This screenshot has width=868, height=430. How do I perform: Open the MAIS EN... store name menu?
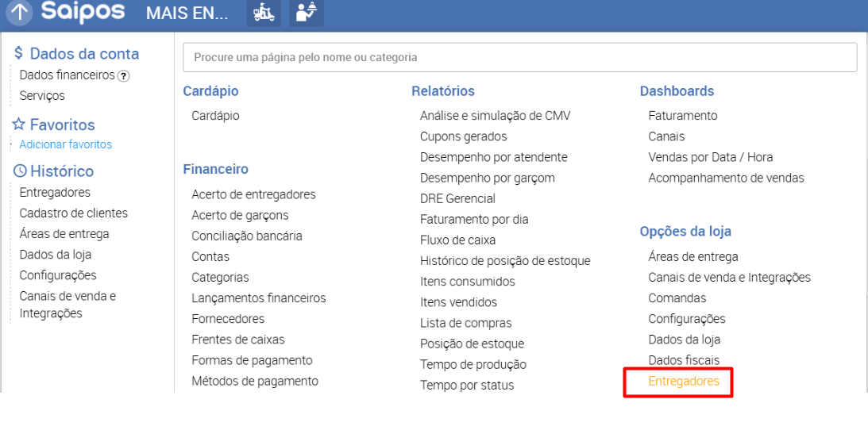[187, 13]
